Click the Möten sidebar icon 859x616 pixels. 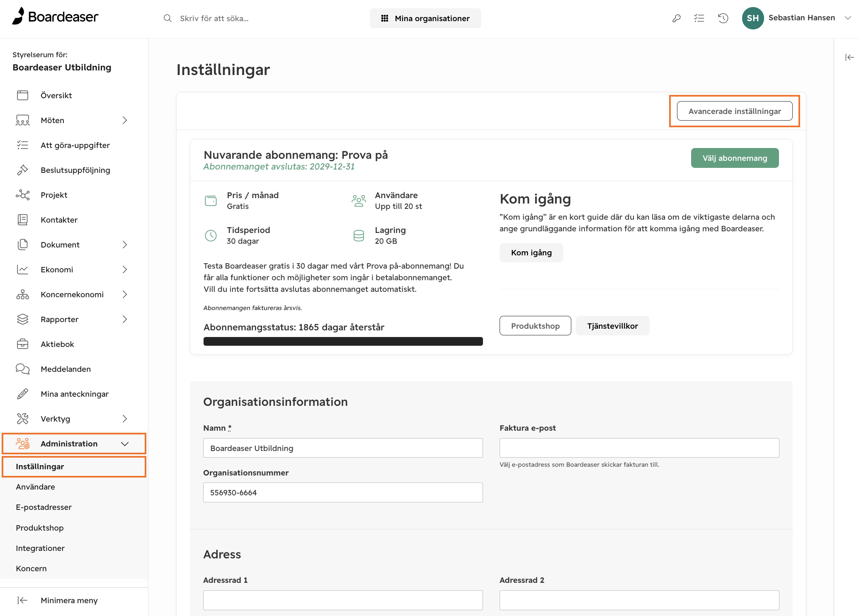[x=23, y=120]
